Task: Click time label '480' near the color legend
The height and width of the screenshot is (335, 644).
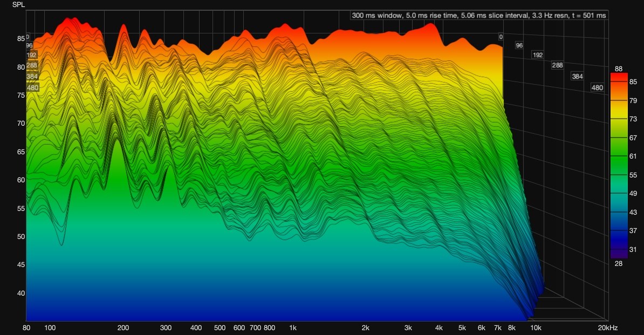Action: pyautogui.click(x=597, y=87)
